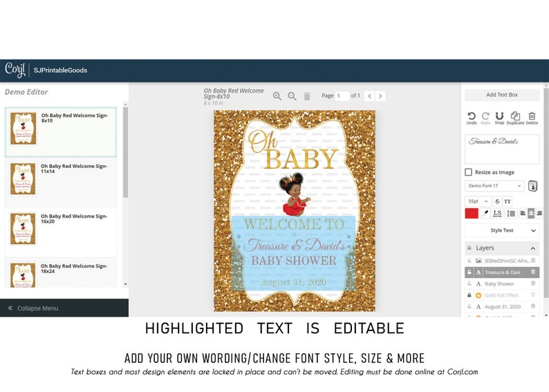Image resolution: width=549 pixels, height=392 pixels.
Task: Select Oh Baby Red Welcome Sign-8x10 template
Action: click(61, 132)
